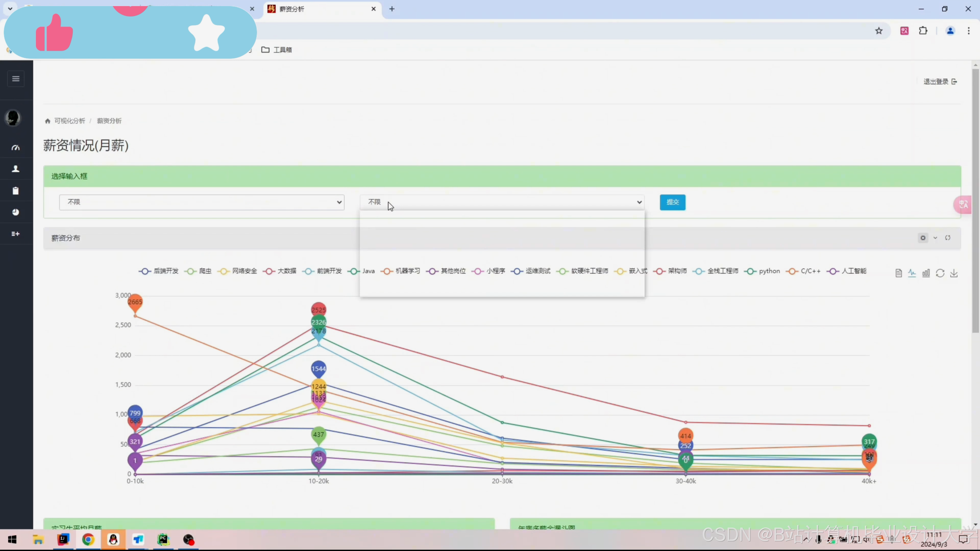The height and width of the screenshot is (551, 980).
Task: Switch chart to bar type icon
Action: [x=926, y=273]
